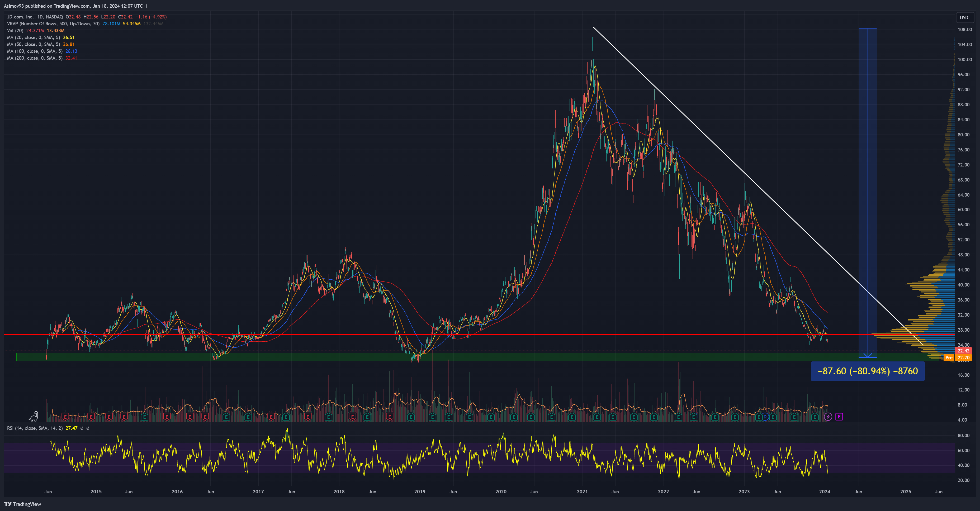Open the USD currency selector
This screenshot has height=511, width=980.
coord(964,17)
